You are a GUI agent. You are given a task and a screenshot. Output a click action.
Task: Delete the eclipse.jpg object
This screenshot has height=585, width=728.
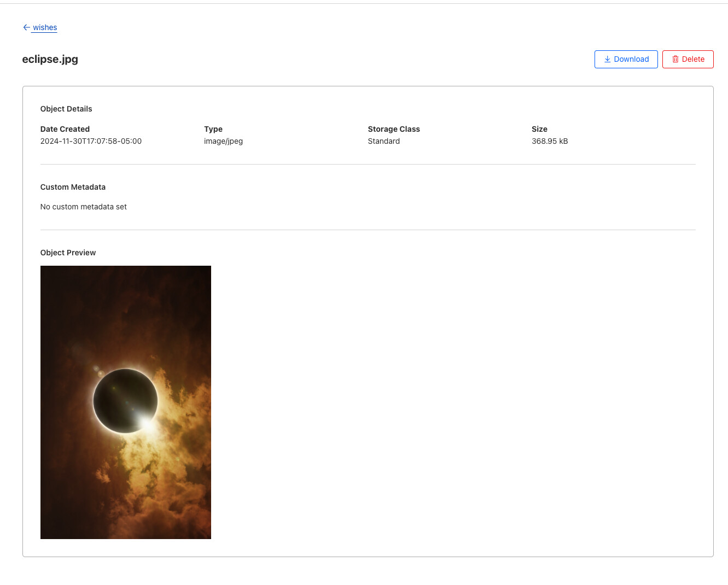(x=688, y=59)
